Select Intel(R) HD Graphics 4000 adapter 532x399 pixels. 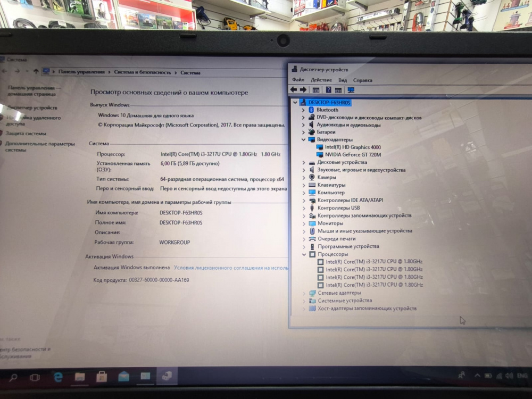353,147
